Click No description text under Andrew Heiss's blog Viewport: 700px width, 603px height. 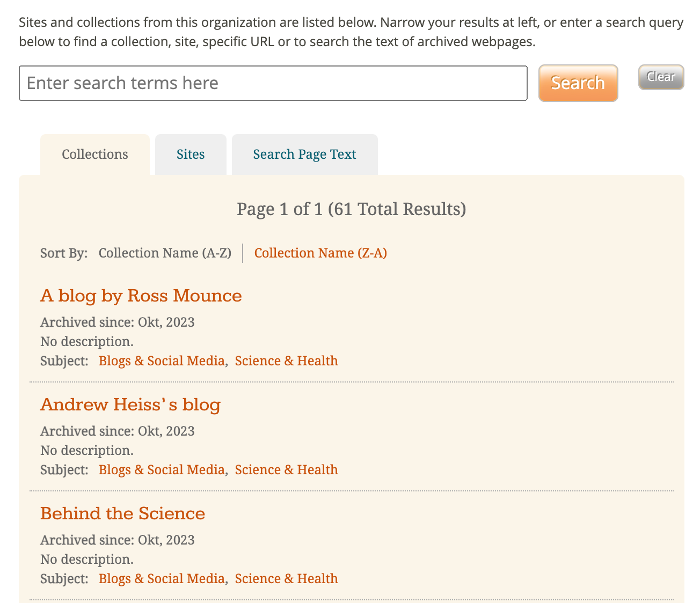point(87,451)
